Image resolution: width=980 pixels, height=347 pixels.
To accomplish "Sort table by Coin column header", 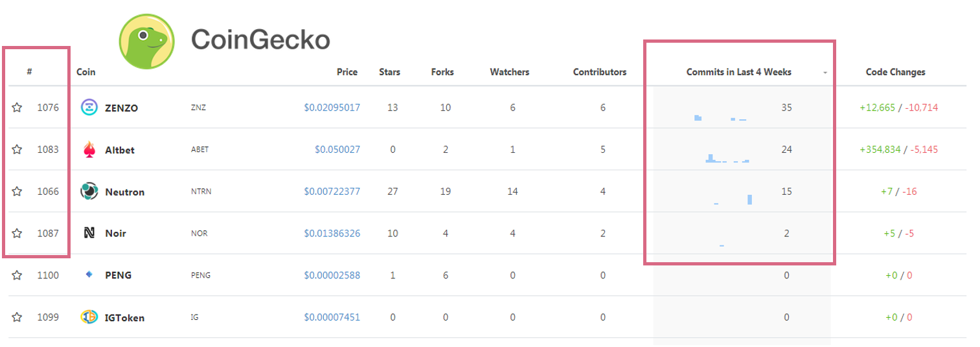I will click(85, 72).
